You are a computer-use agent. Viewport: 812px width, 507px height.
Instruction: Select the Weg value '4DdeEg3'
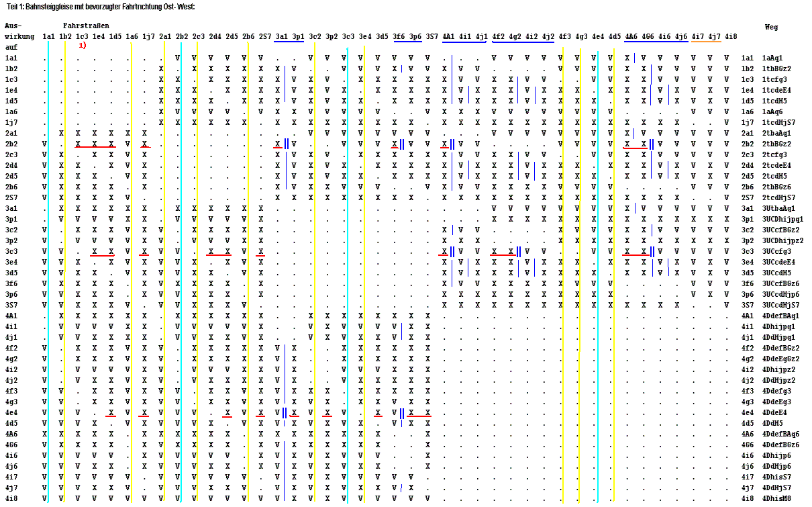[776, 402]
